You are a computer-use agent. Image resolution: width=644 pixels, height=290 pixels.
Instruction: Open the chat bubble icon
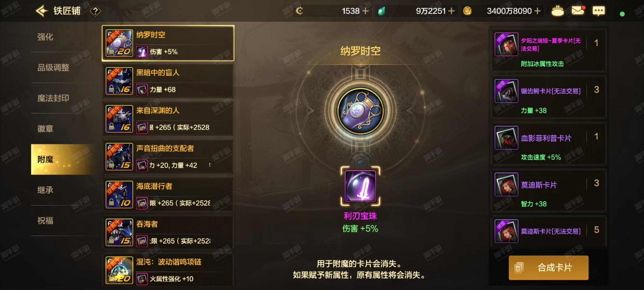(x=598, y=11)
